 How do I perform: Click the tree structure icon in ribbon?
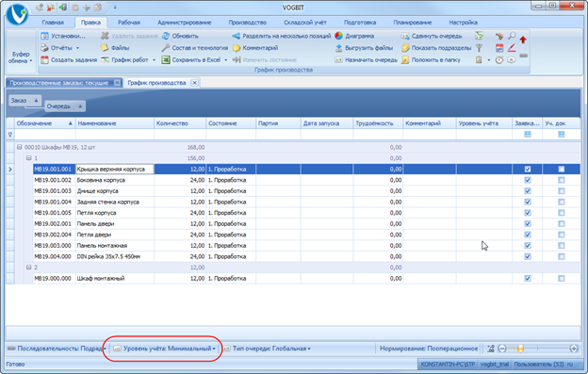(479, 36)
